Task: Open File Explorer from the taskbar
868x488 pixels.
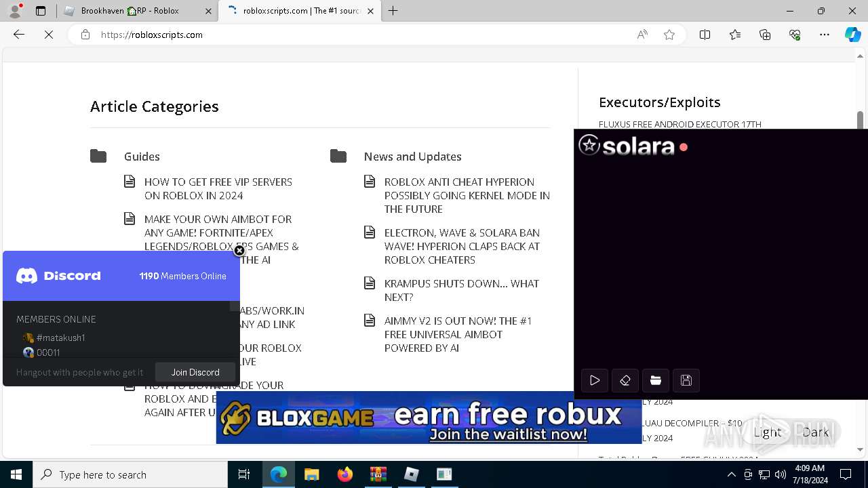Action: point(311,474)
